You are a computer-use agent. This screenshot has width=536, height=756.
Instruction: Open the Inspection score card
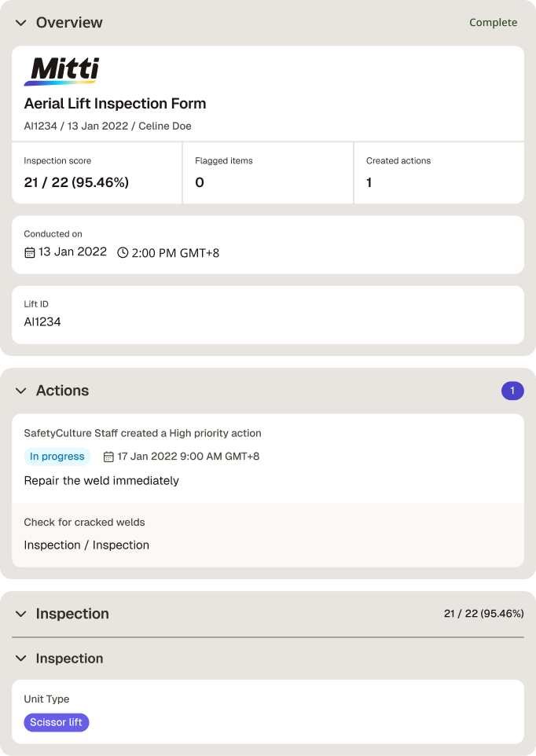(97, 173)
